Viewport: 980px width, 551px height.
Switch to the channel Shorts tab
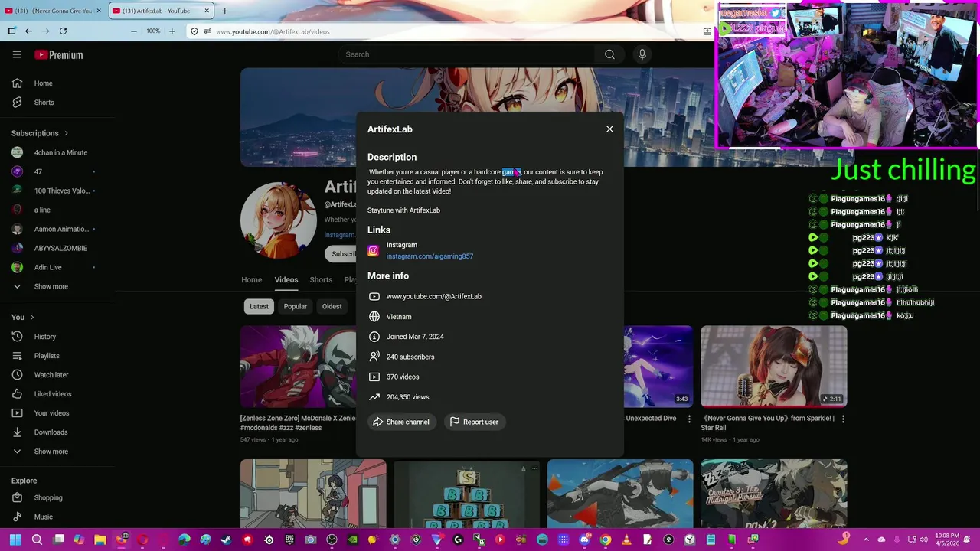tap(321, 280)
